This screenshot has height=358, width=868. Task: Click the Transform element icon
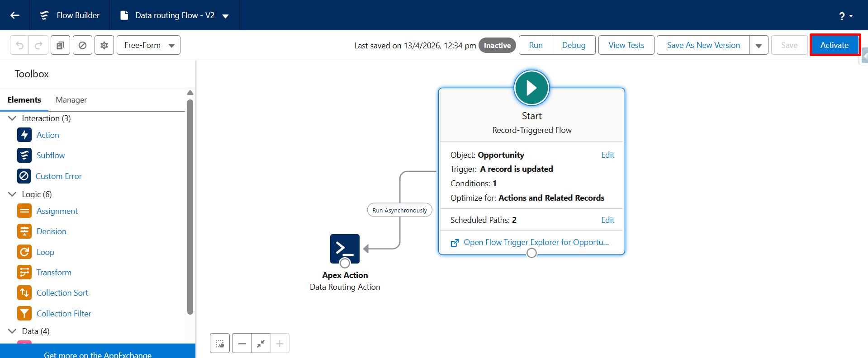[24, 272]
